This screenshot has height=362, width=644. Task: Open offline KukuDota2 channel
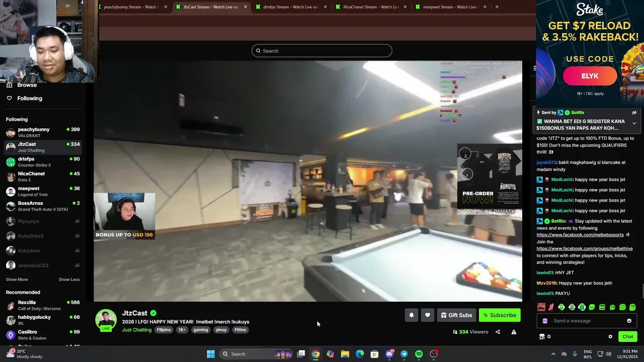point(43,236)
